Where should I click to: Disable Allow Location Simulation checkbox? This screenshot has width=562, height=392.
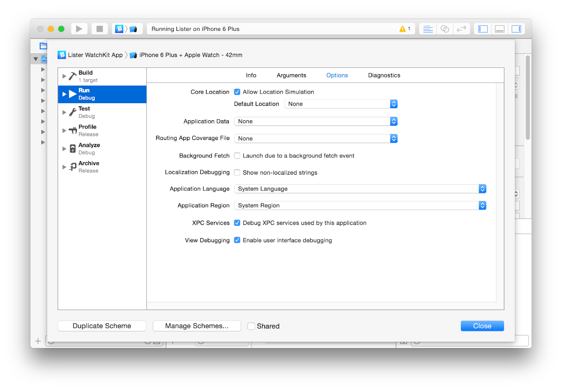pyautogui.click(x=237, y=92)
